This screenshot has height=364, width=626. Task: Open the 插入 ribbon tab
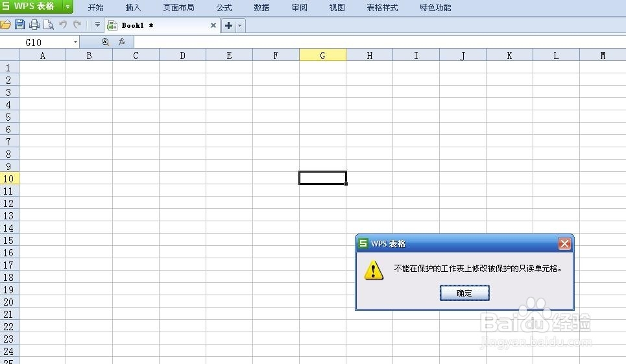coord(134,8)
